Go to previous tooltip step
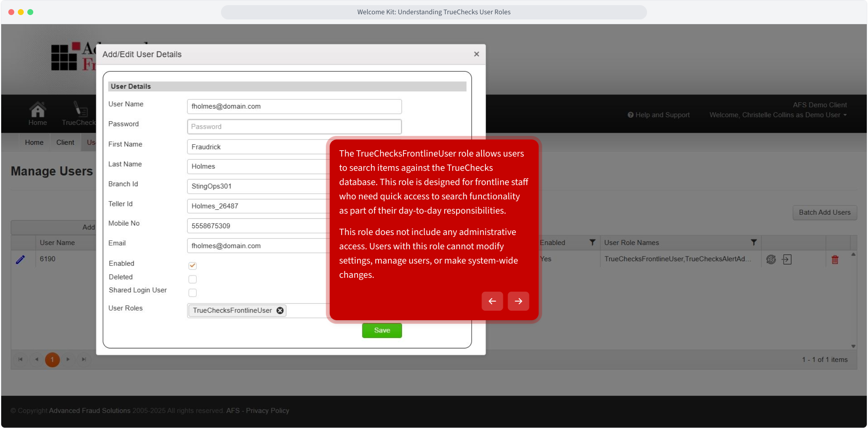Image resolution: width=868 pixels, height=428 pixels. point(492,301)
